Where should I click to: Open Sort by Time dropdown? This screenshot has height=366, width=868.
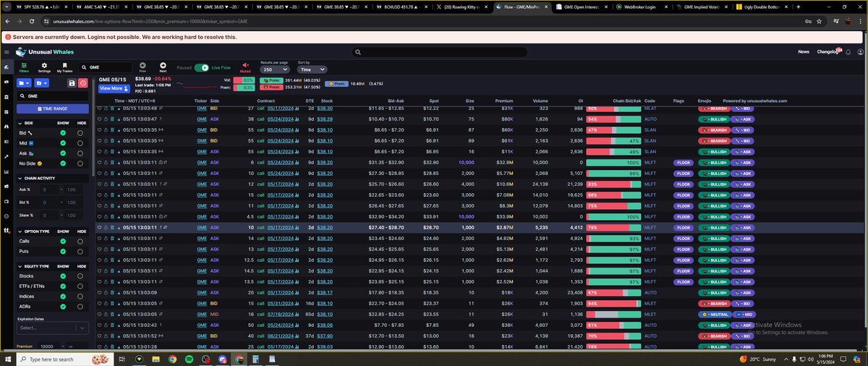click(313, 69)
